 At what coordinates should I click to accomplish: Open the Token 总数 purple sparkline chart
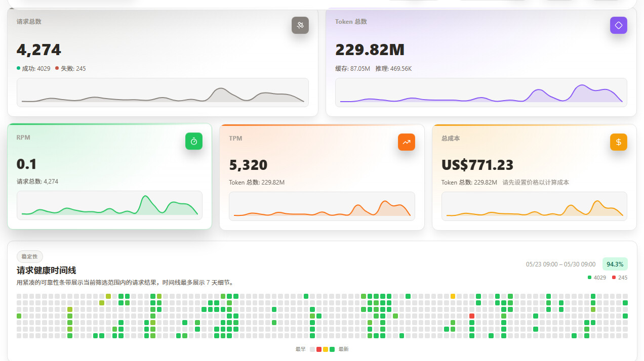click(x=481, y=93)
